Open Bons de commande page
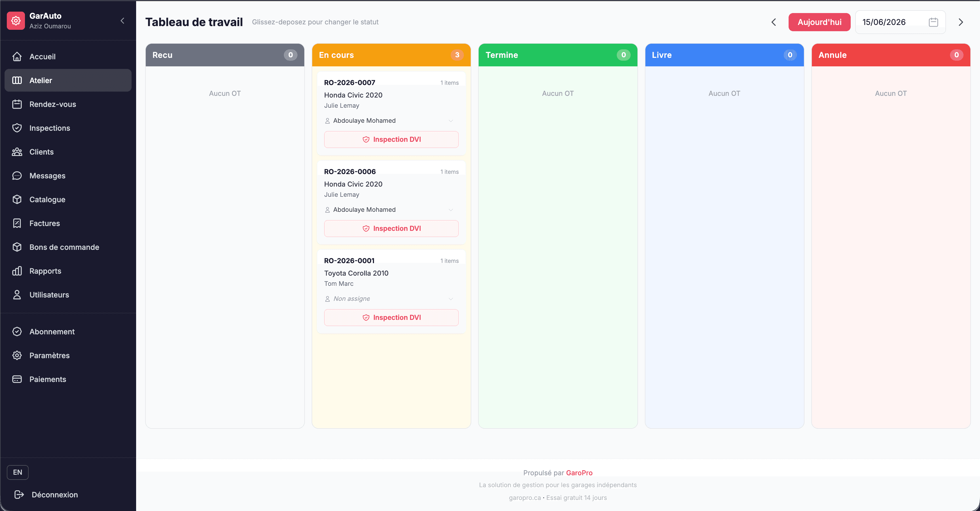The image size is (980, 511). coord(68,247)
